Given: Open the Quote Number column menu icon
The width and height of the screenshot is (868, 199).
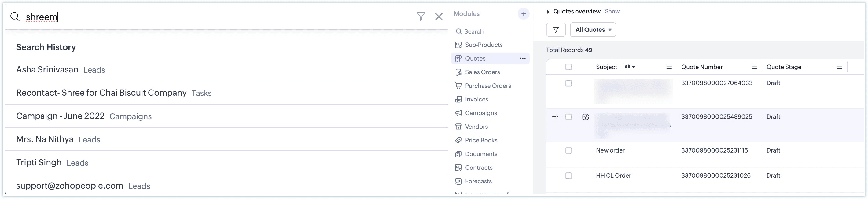Looking at the screenshot, I should coord(754,67).
